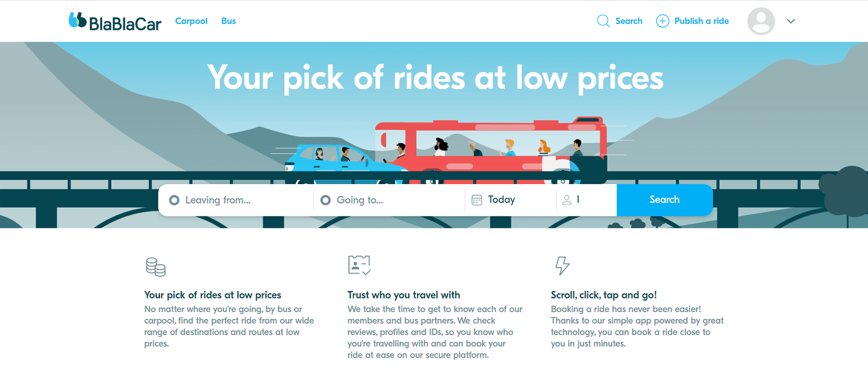The height and width of the screenshot is (387, 868).
Task: Open the Bus menu item
Action: click(x=228, y=21)
